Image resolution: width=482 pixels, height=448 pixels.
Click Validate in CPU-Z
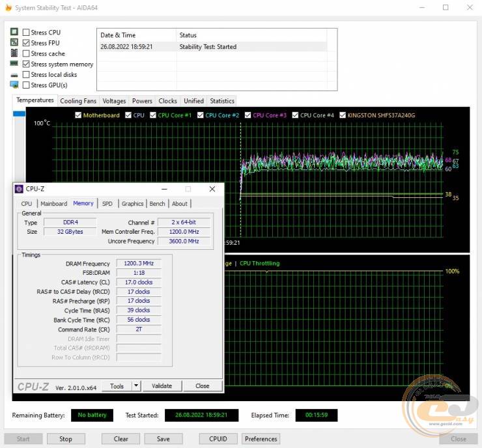tap(162, 386)
